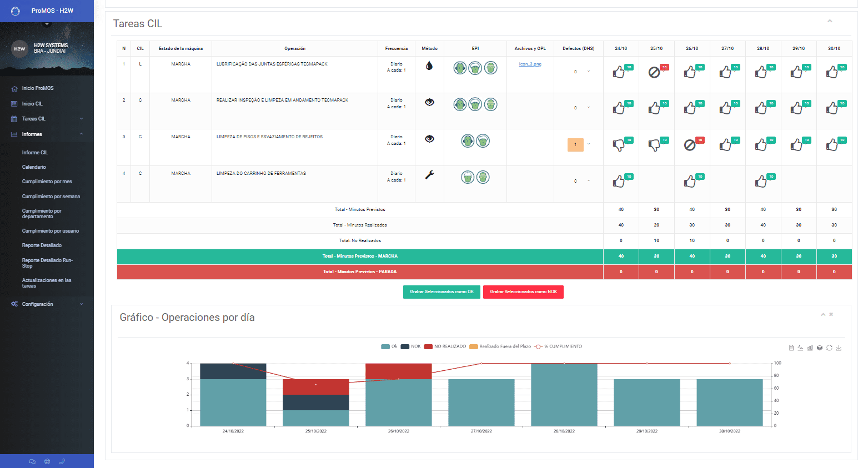Switch chart to bar type icon
The width and height of the screenshot is (868, 468).
(x=810, y=348)
